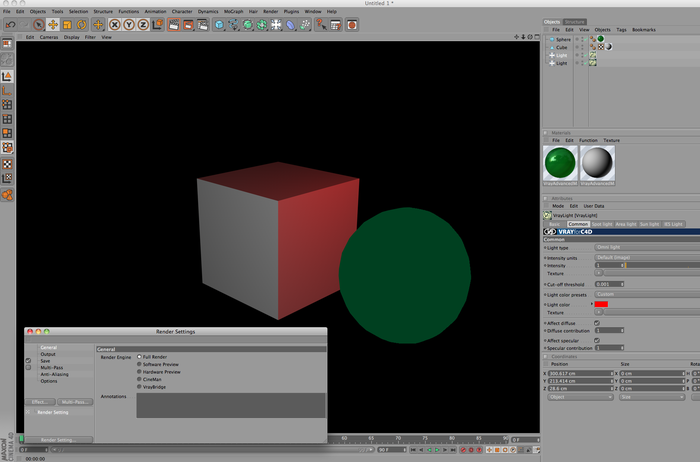The width and height of the screenshot is (700, 462).
Task: Click the Effect... button
Action: click(40, 402)
